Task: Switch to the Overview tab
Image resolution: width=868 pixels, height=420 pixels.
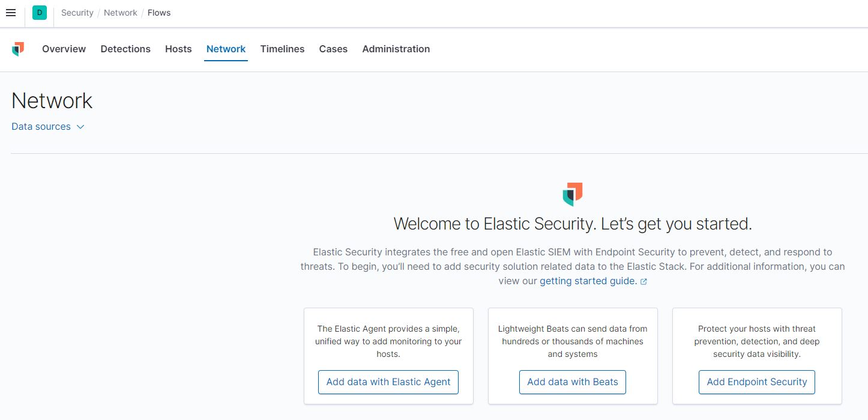Action: 64,49
